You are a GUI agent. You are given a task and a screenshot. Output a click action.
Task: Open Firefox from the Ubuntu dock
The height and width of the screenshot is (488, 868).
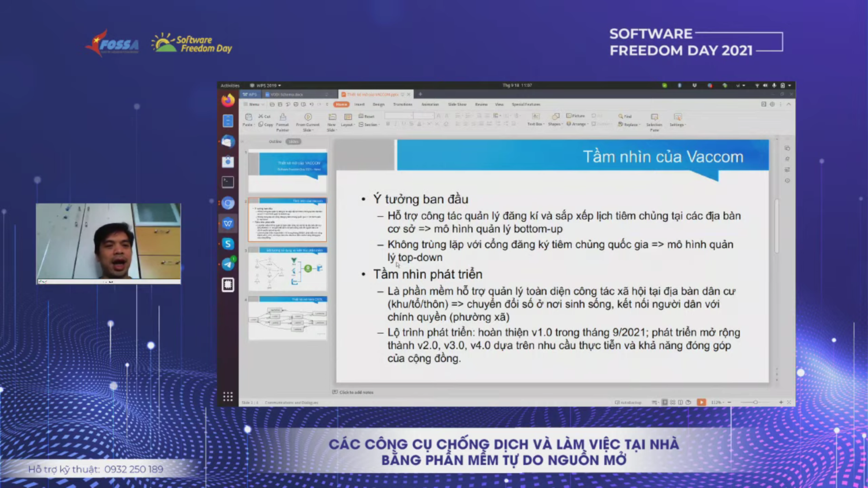click(x=228, y=100)
